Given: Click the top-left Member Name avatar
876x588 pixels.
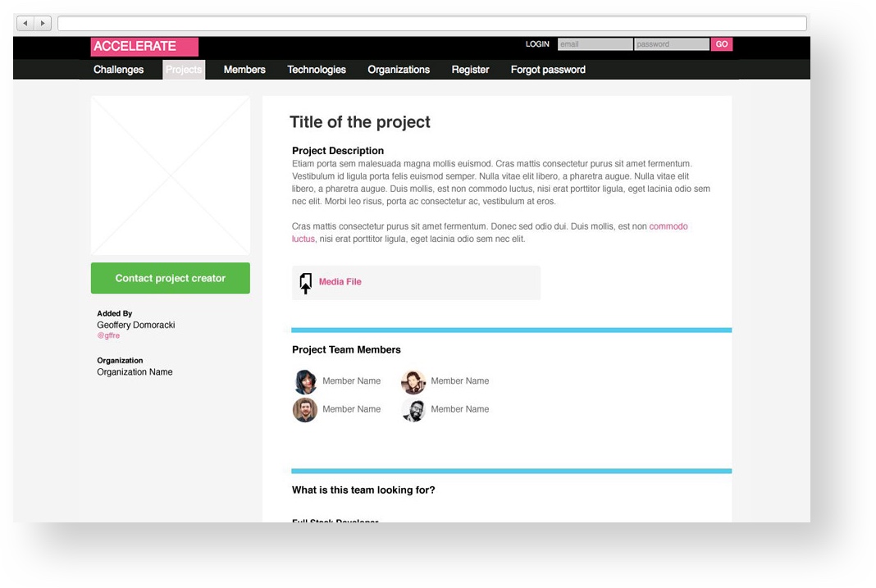Looking at the screenshot, I should 304,381.
